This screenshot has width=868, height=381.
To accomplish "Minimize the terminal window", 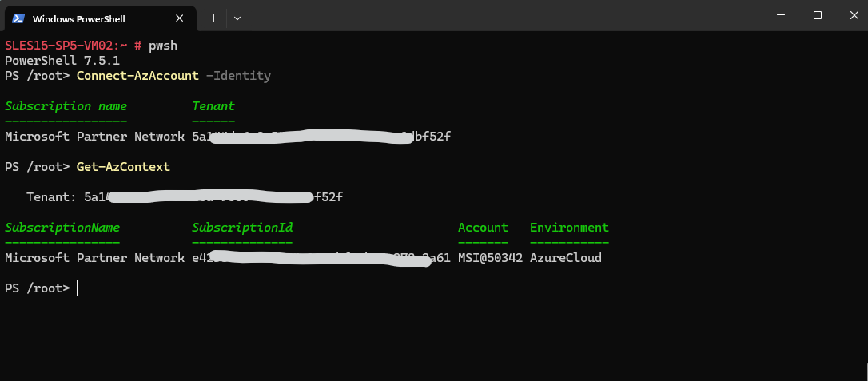I will click(781, 15).
